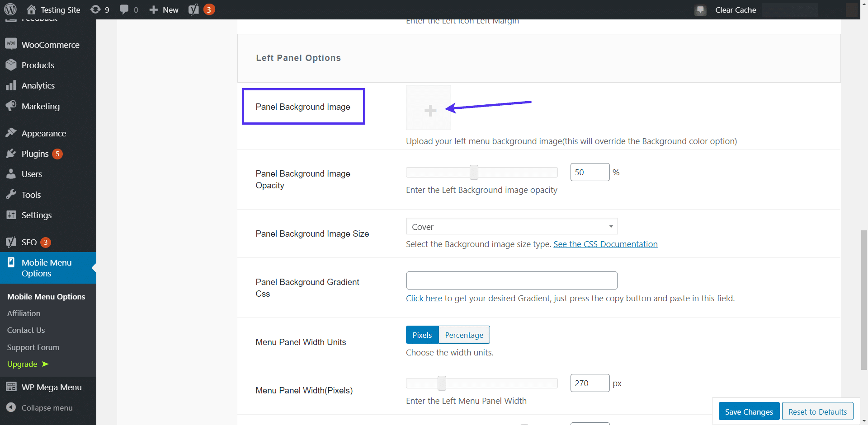Click the Reset to Defaults button
This screenshot has height=425, width=868.
[x=817, y=411]
